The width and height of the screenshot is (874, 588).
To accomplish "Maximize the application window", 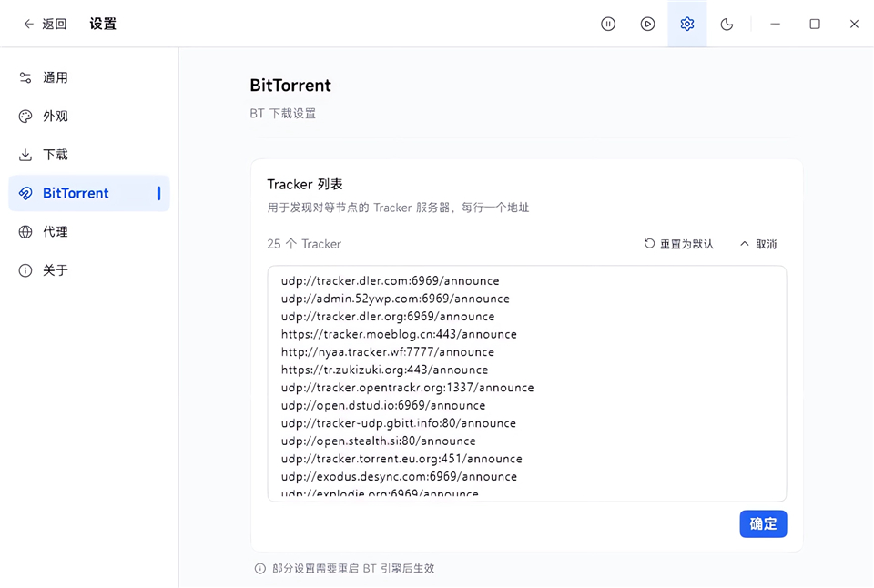I will (815, 24).
